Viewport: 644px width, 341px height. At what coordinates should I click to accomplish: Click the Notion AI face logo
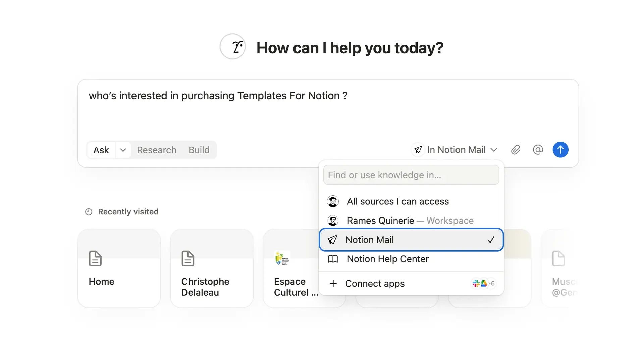click(232, 46)
